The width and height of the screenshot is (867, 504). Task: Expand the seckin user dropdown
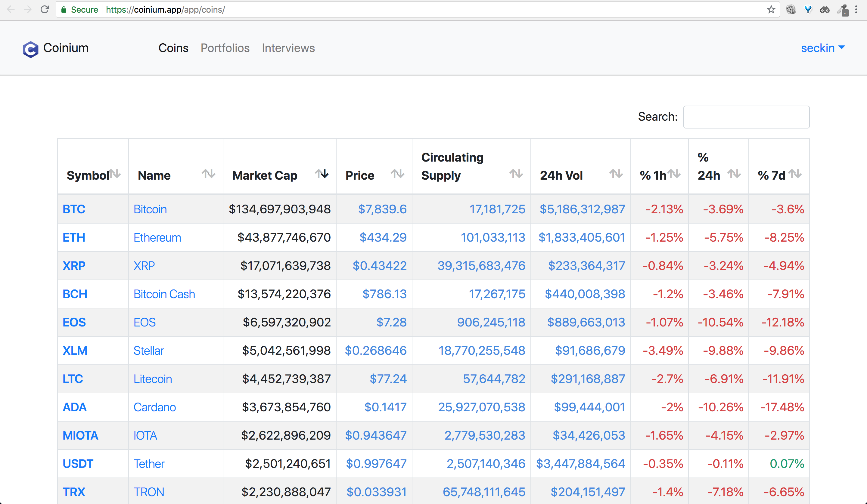click(823, 48)
